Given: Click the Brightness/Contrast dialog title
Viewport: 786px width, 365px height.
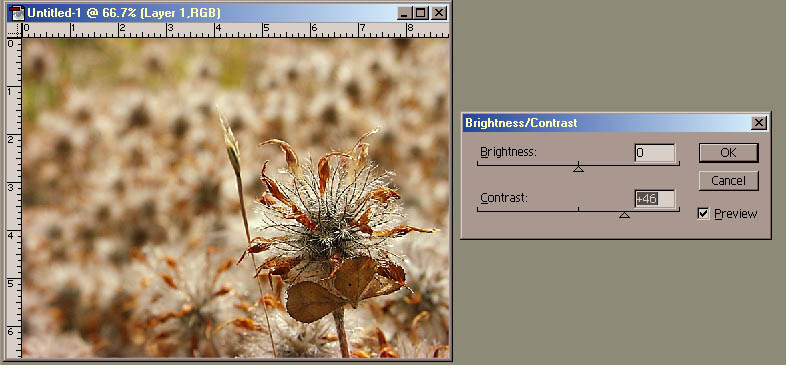Looking at the screenshot, I should 521,123.
